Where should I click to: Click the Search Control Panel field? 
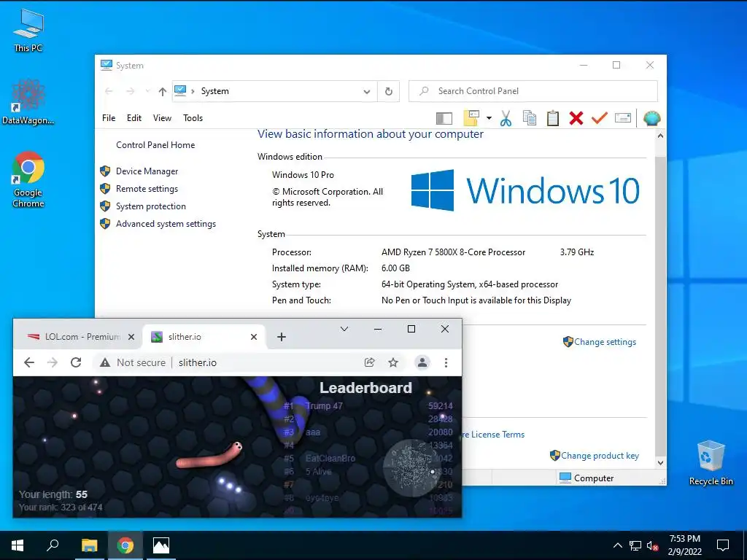click(533, 91)
